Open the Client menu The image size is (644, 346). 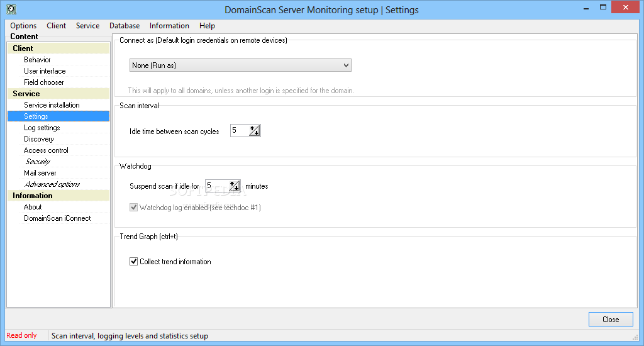[56, 25]
